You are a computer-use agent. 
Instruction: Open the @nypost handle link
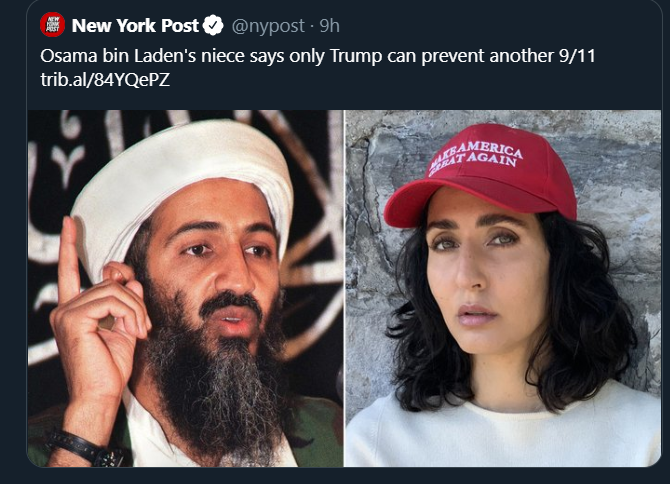[268, 26]
